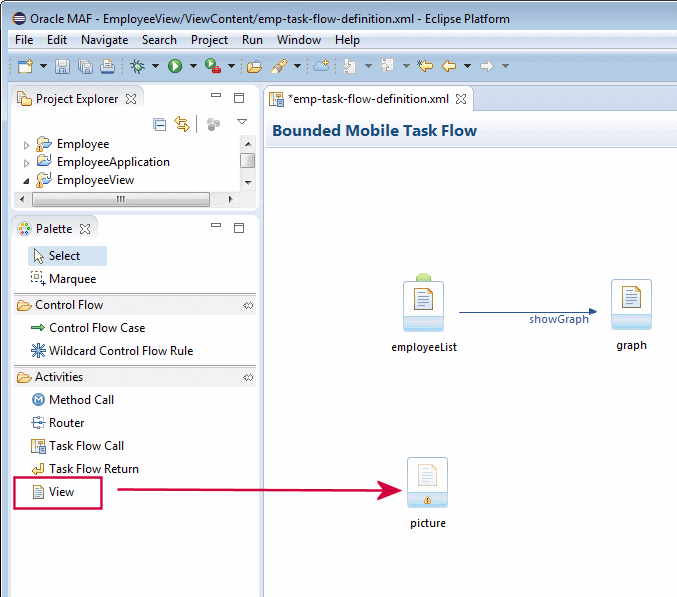Click Collapse All in Project Explorer
Viewport: 677px width, 597px height.
(160, 125)
